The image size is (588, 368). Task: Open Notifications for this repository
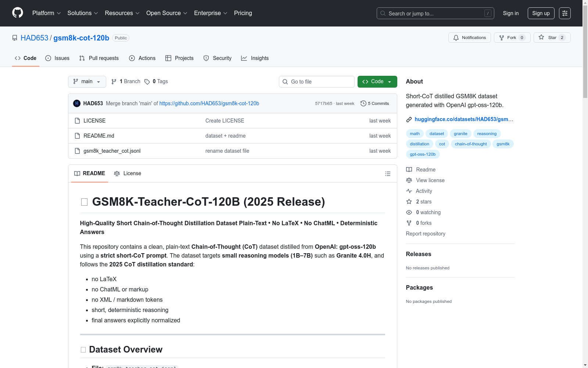click(x=469, y=38)
